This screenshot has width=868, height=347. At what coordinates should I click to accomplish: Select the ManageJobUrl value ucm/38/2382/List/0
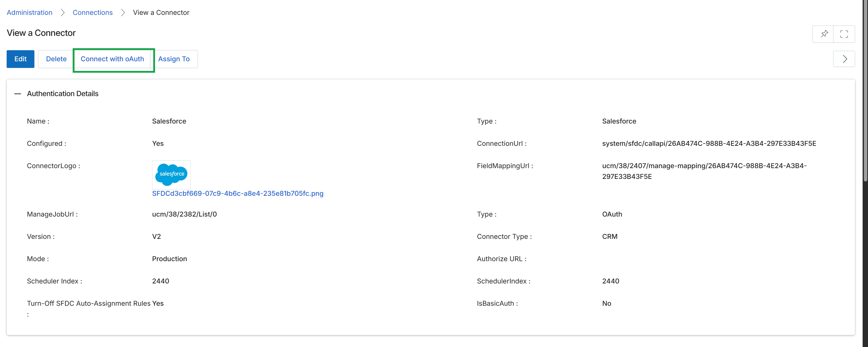click(x=184, y=215)
